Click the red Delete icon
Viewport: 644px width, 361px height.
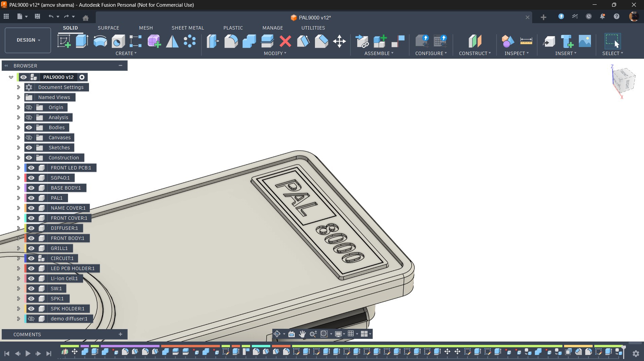(x=285, y=41)
